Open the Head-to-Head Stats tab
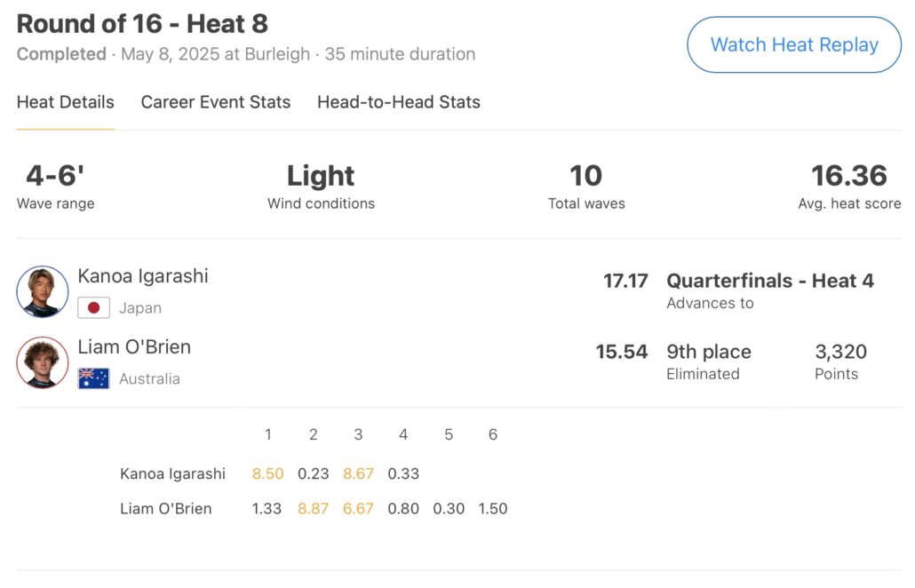Screen dimensions: 915x588 pyautogui.click(x=399, y=102)
